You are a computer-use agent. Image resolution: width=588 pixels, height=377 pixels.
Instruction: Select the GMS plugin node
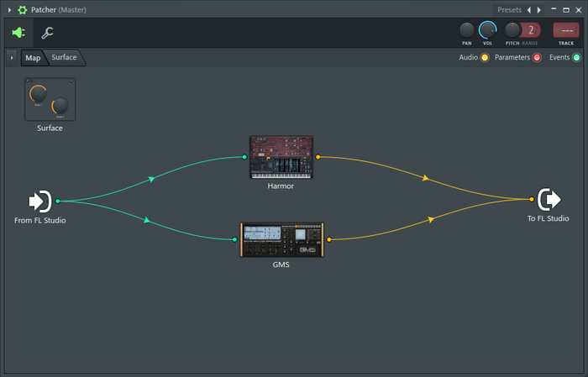(281, 240)
